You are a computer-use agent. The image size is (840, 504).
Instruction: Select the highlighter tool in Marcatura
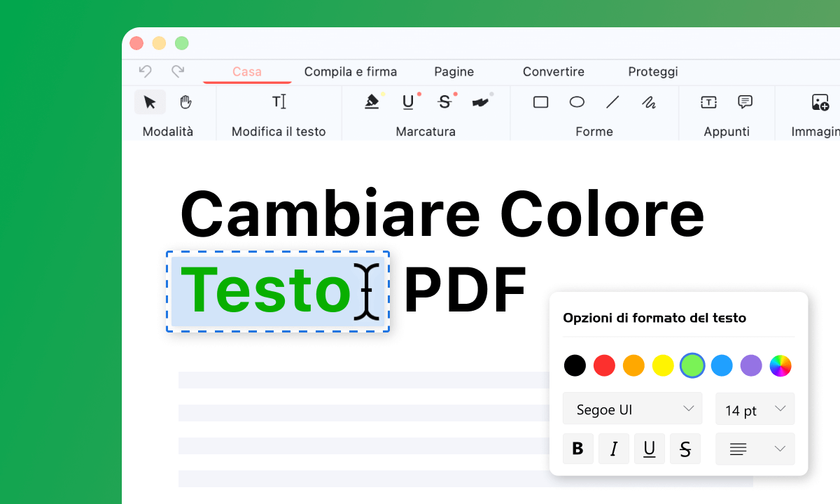coord(372,101)
